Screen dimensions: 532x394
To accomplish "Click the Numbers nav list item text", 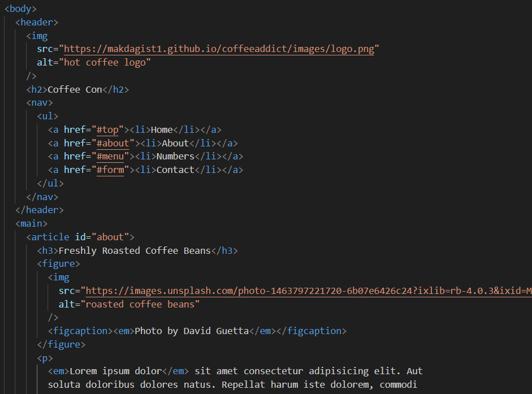I will pos(175,156).
